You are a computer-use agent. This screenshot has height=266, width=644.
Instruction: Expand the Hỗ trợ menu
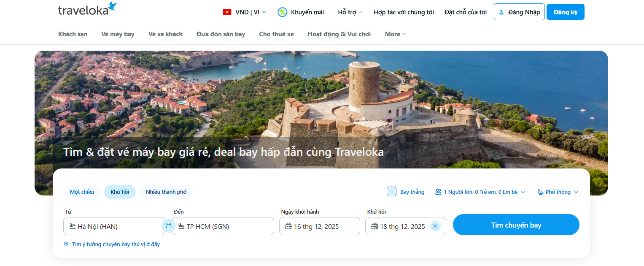[350, 12]
